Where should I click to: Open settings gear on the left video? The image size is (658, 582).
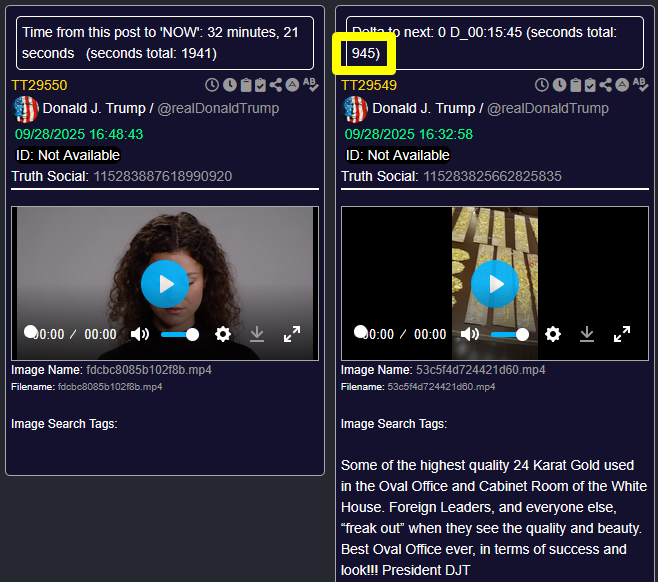[x=223, y=334]
